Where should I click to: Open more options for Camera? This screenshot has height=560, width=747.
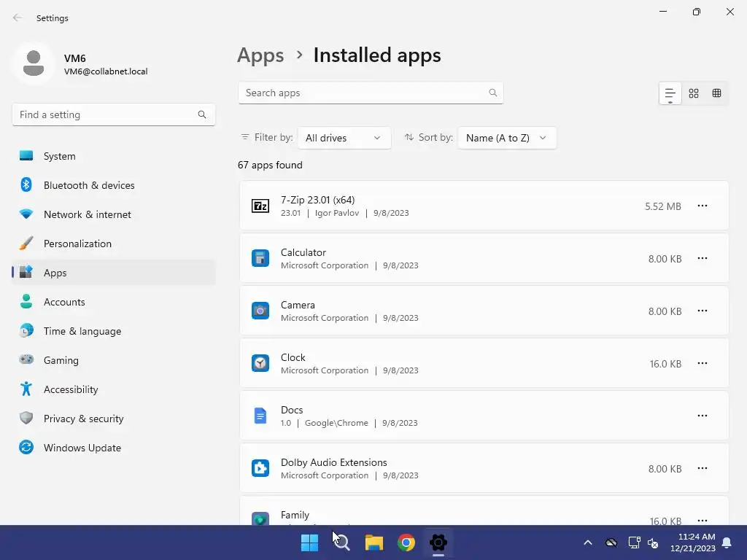pos(703,311)
